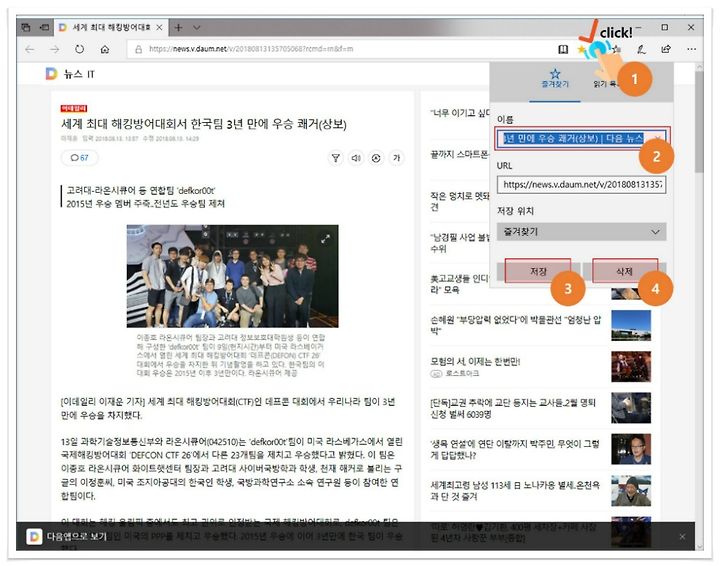Click the 손혜원 article thumbnail image

(x=631, y=325)
